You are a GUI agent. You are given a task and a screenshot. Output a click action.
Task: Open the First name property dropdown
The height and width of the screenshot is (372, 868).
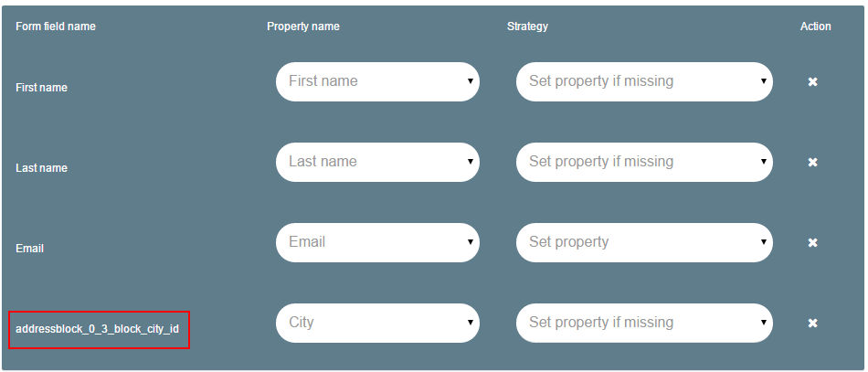pyautogui.click(x=377, y=81)
